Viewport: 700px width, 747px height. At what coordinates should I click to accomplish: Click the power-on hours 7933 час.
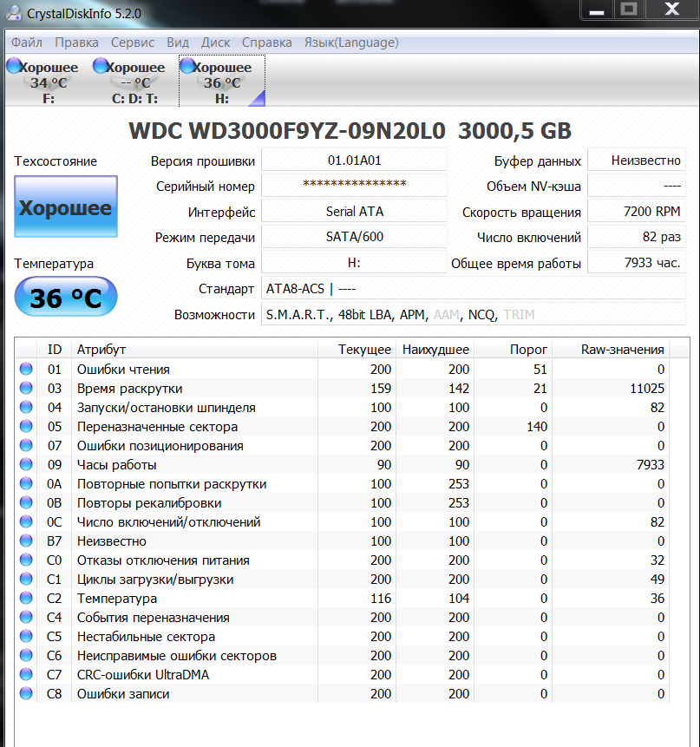pos(637,263)
